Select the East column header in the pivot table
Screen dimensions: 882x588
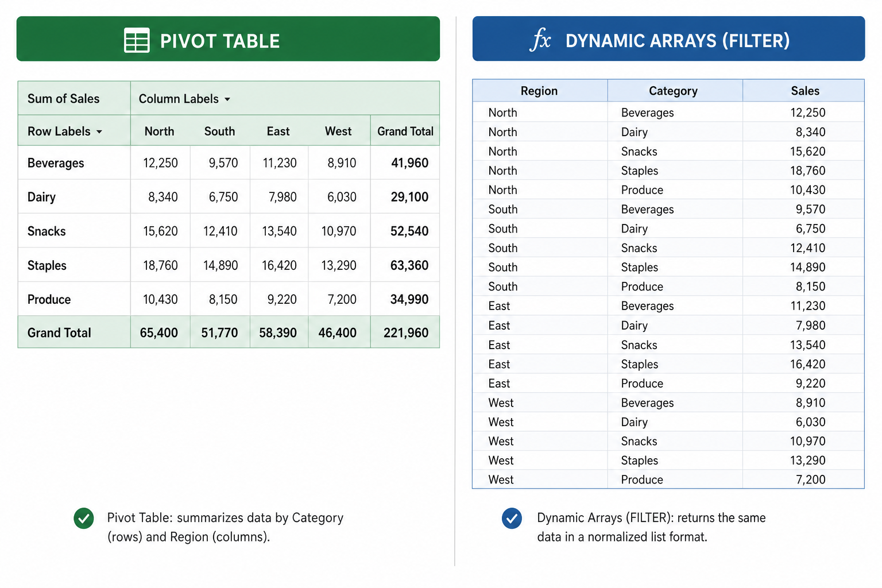tap(278, 131)
